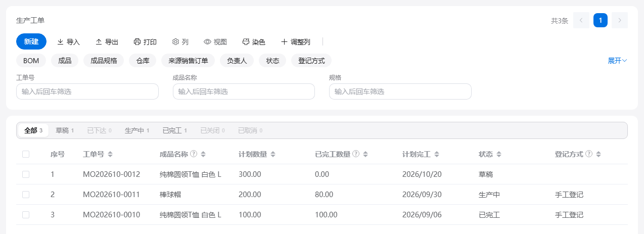Focus the 工单号 filter input

87,91
